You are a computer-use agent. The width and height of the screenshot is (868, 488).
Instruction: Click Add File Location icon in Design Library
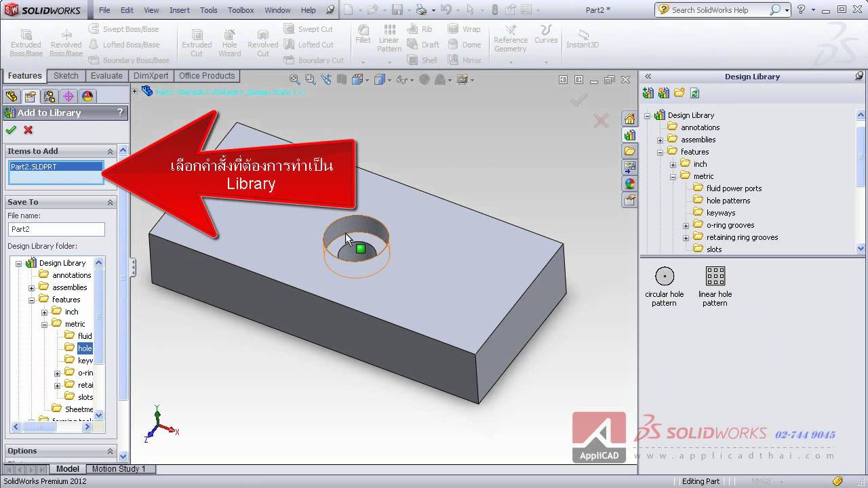(664, 93)
